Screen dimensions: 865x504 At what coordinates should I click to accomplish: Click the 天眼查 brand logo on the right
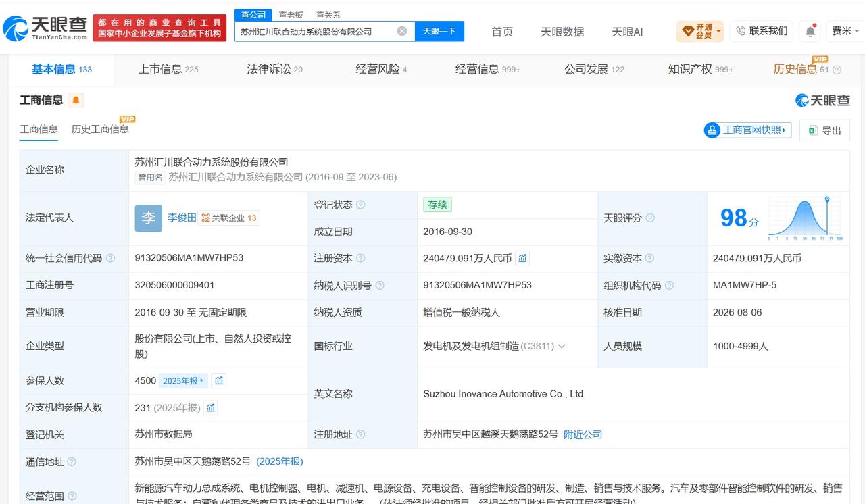tap(822, 100)
